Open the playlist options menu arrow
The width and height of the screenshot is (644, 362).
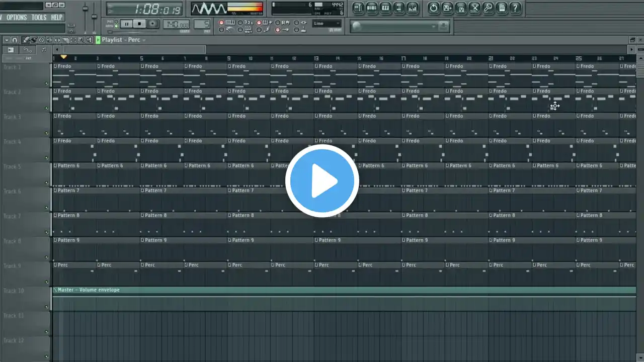pos(7,40)
